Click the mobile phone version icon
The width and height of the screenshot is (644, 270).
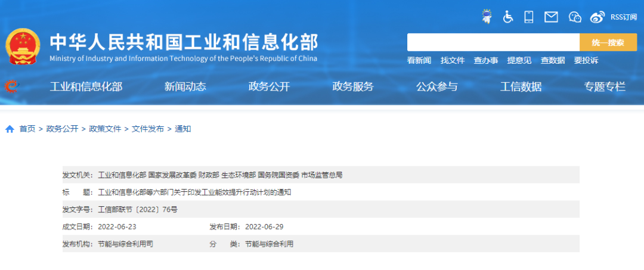529,17
